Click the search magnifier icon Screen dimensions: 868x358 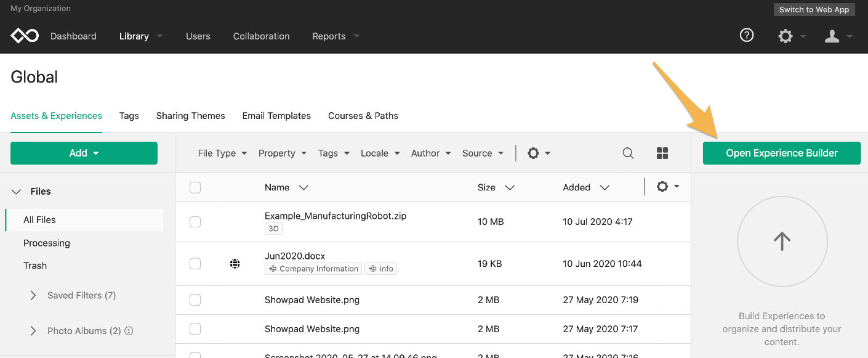click(x=628, y=153)
